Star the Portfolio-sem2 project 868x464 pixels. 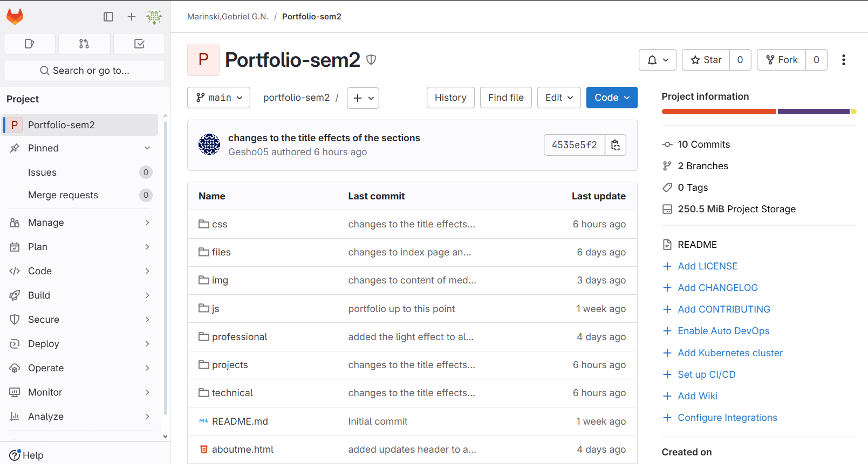pos(706,60)
